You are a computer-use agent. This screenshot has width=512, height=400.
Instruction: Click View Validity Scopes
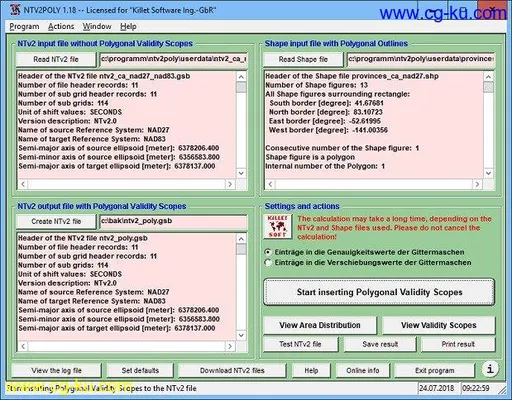coord(438,325)
